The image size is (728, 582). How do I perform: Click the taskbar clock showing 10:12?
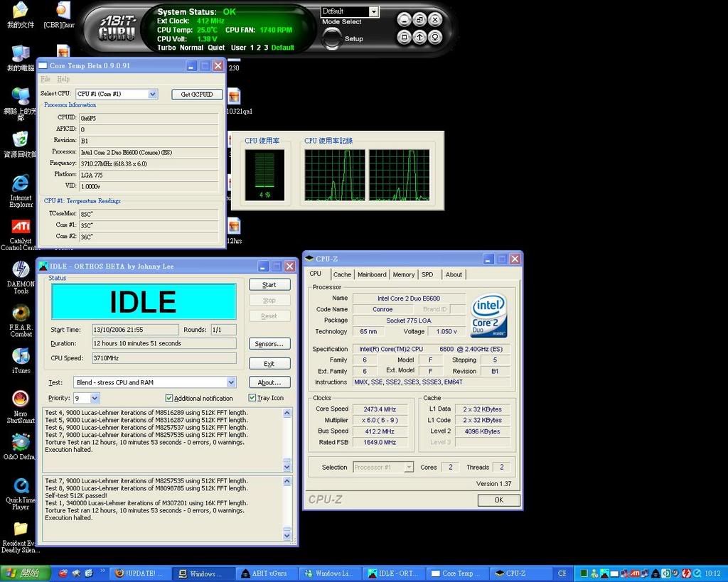[x=712, y=573]
